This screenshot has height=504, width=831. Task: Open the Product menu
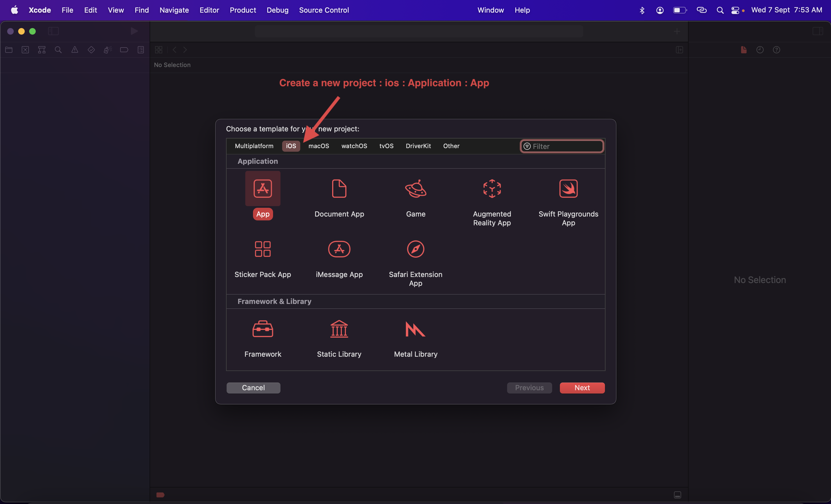243,10
